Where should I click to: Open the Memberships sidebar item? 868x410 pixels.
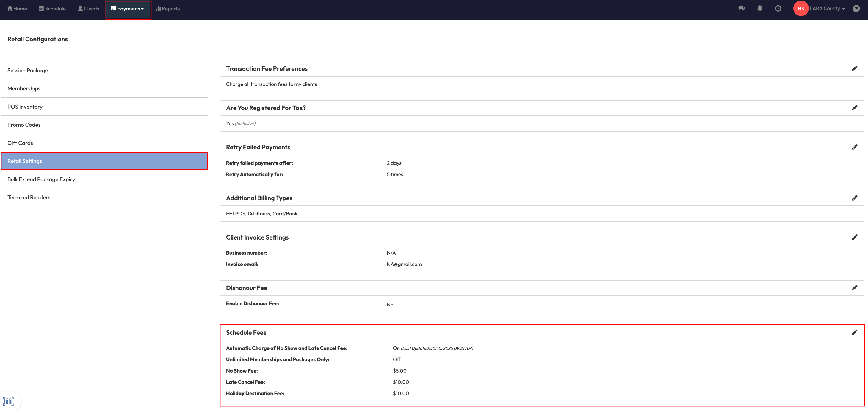24,89
